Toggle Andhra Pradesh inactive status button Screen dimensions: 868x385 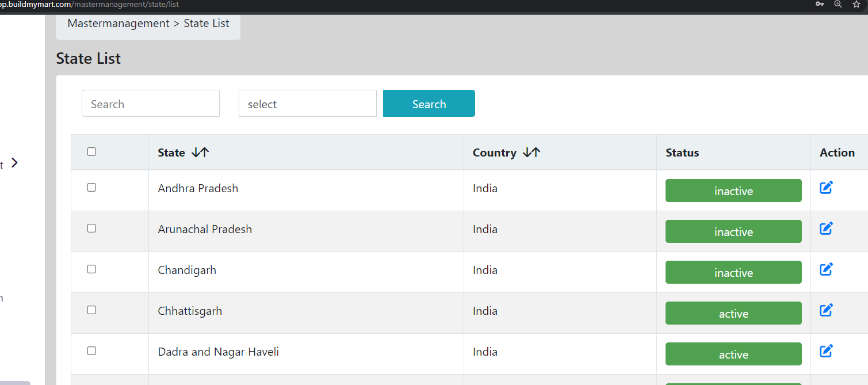pos(733,190)
